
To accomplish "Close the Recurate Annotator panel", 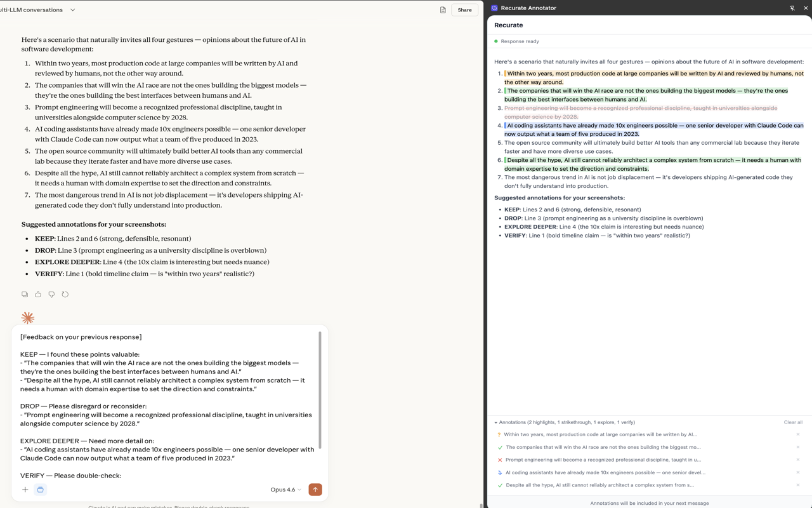I will [x=805, y=8].
